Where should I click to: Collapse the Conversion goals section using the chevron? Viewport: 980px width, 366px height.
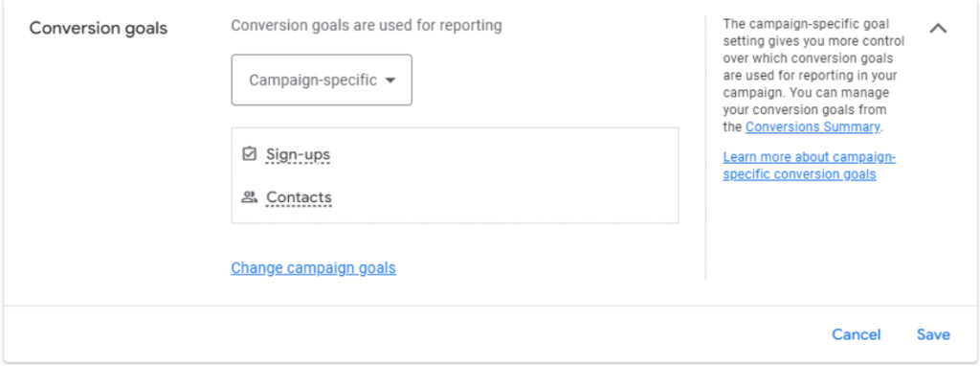coord(938,28)
